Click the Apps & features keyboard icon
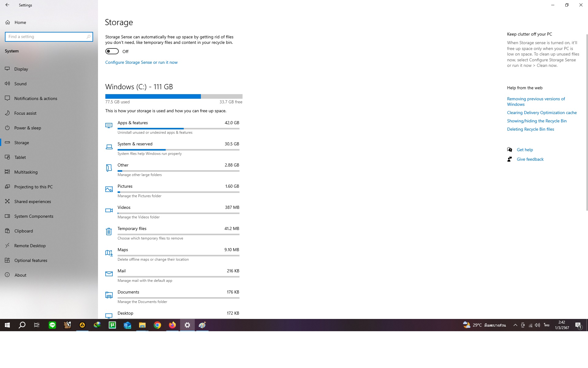 [109, 125]
